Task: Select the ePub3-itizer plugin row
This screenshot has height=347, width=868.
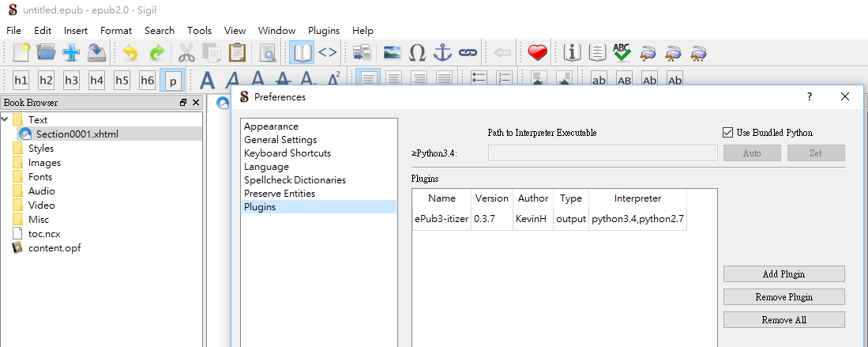Action: (x=549, y=219)
